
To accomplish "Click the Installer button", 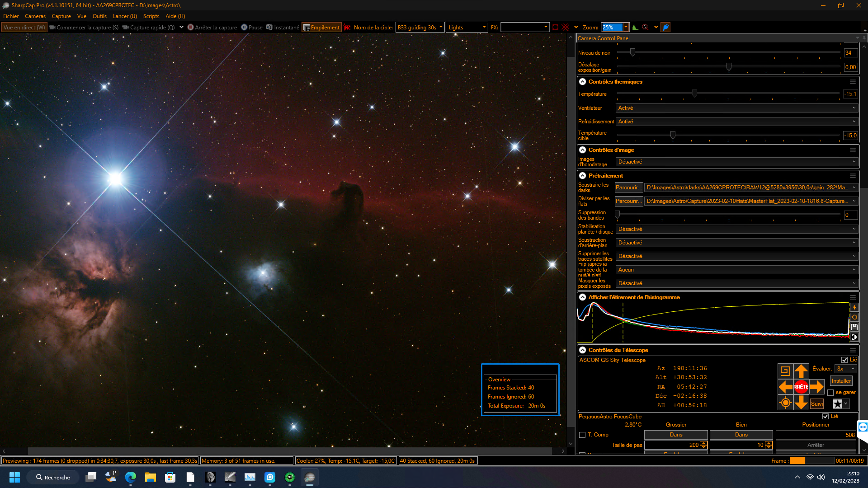I will point(841,381).
